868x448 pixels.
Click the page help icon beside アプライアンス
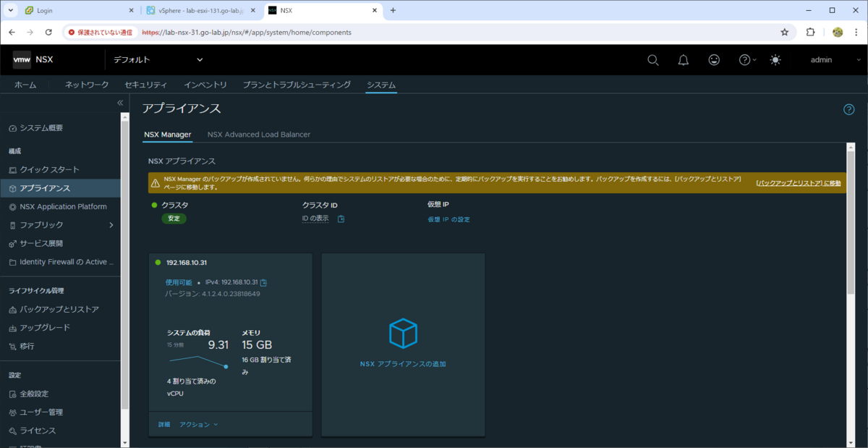tap(849, 110)
